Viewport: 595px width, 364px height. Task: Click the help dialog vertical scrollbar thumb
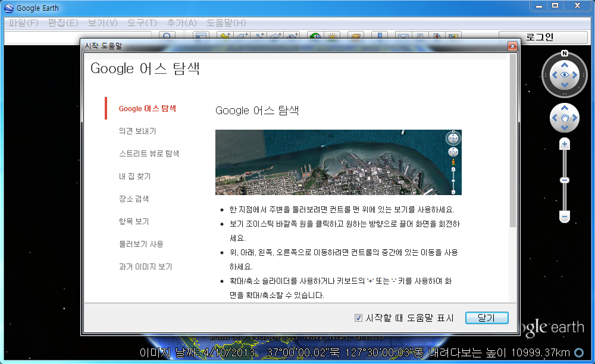click(513, 140)
